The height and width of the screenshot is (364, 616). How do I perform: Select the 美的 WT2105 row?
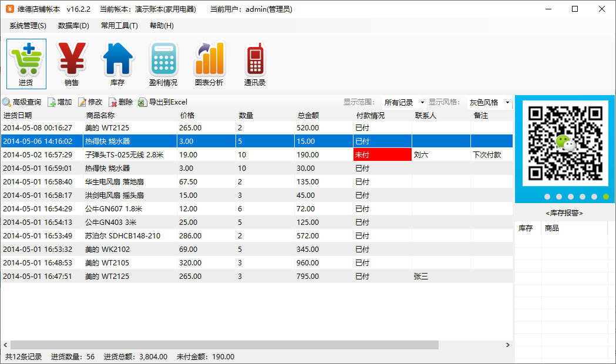tap(257, 262)
